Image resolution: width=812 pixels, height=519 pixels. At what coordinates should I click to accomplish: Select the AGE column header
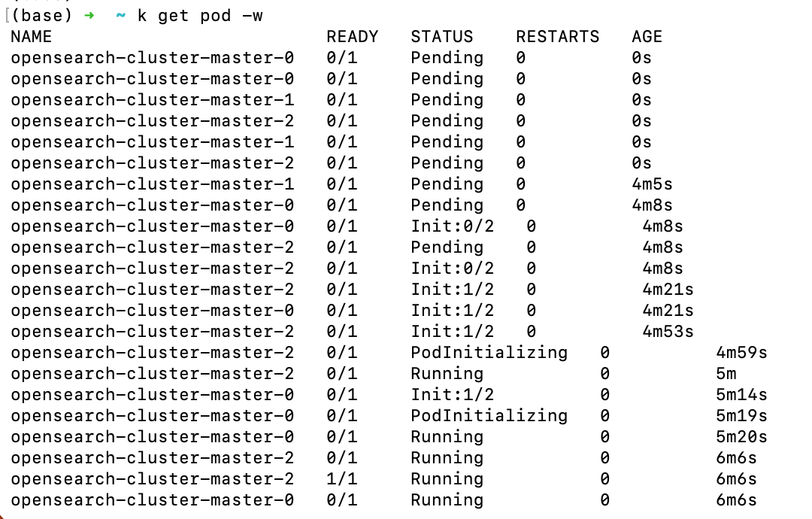point(647,37)
